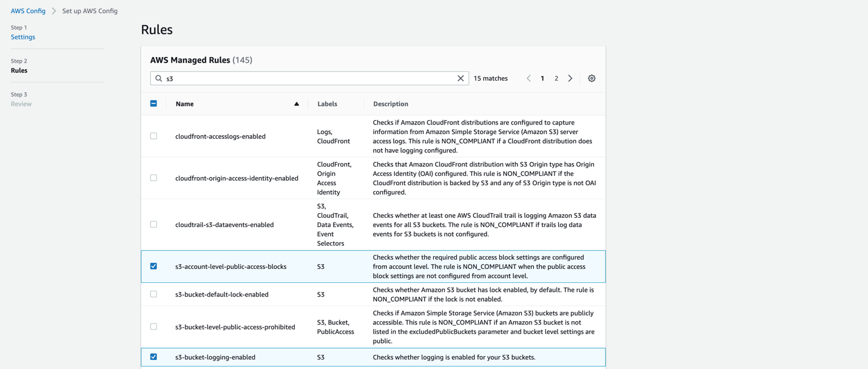Check the cloudfront-accesslogs-enabled rule

(x=153, y=136)
